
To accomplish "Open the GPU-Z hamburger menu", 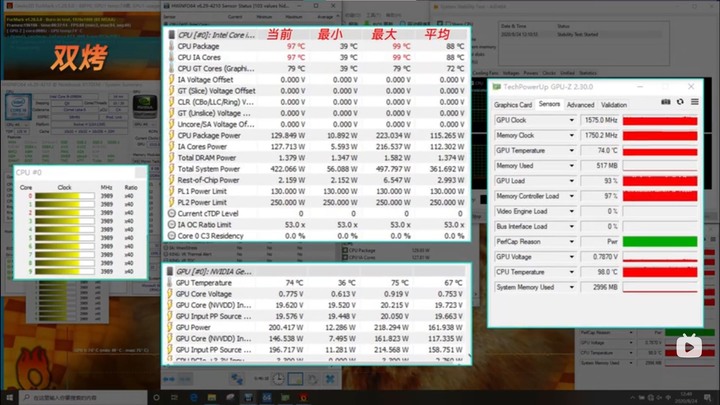I will (695, 102).
